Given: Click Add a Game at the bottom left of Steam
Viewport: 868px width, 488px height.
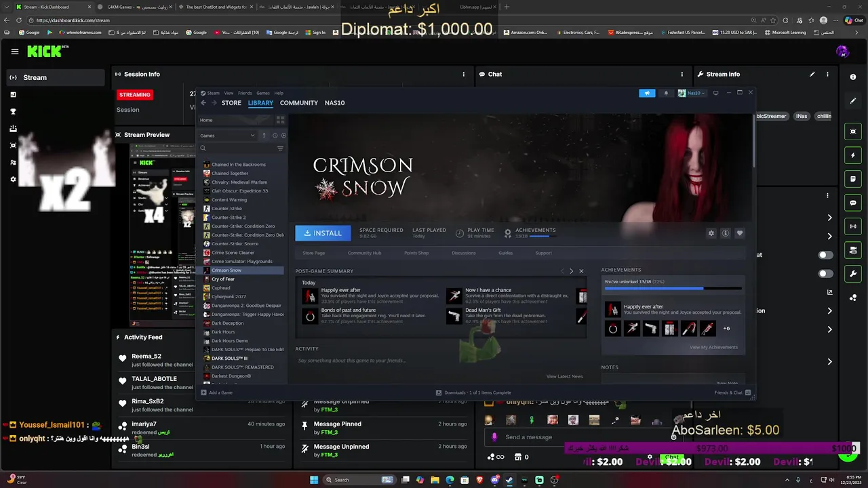Looking at the screenshot, I should [x=216, y=392].
